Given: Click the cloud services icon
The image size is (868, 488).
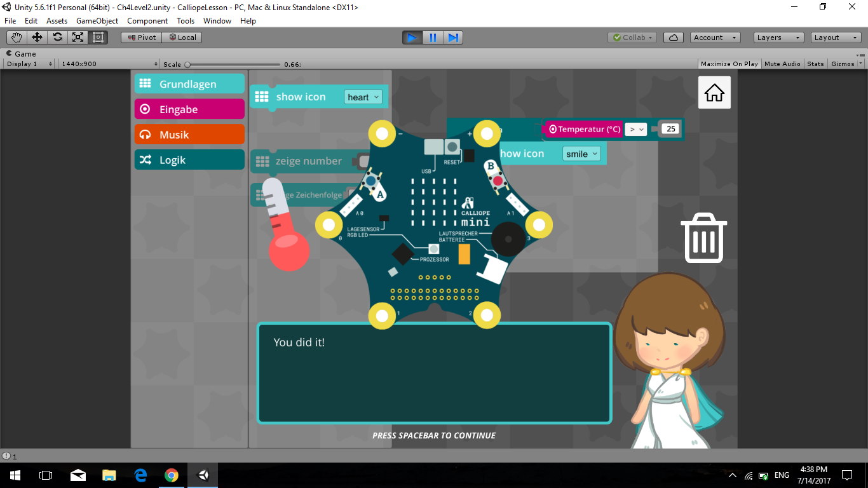Looking at the screenshot, I should [x=674, y=37].
